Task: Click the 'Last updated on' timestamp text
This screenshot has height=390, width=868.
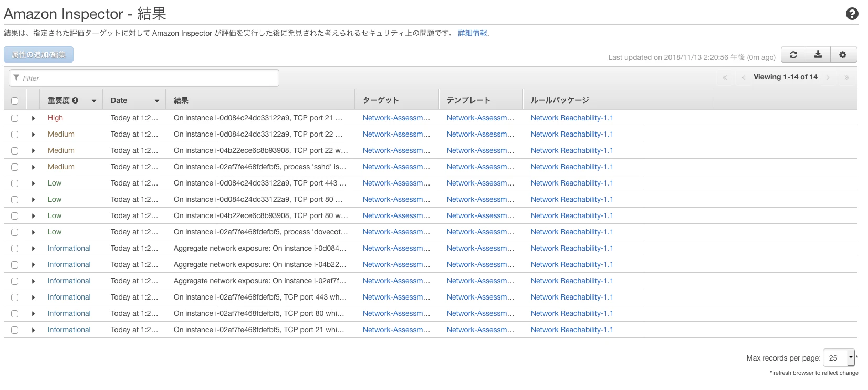Action: [692, 57]
